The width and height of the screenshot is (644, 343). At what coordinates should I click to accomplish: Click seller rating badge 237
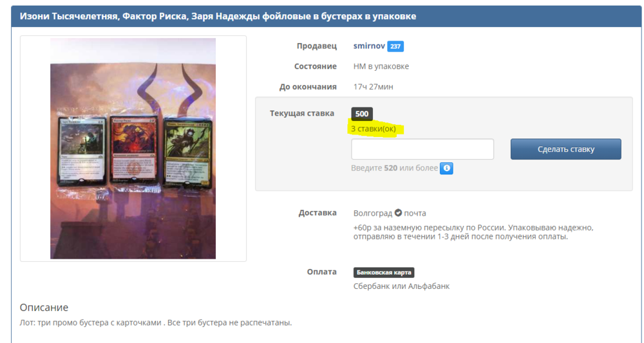click(395, 46)
